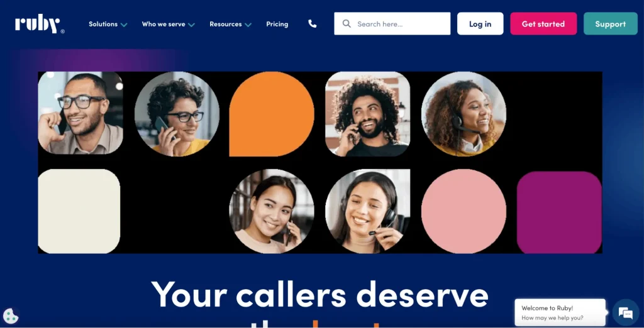Click the woman wearing headset photo, top row
Screen dimensions: 644x328
(464, 114)
